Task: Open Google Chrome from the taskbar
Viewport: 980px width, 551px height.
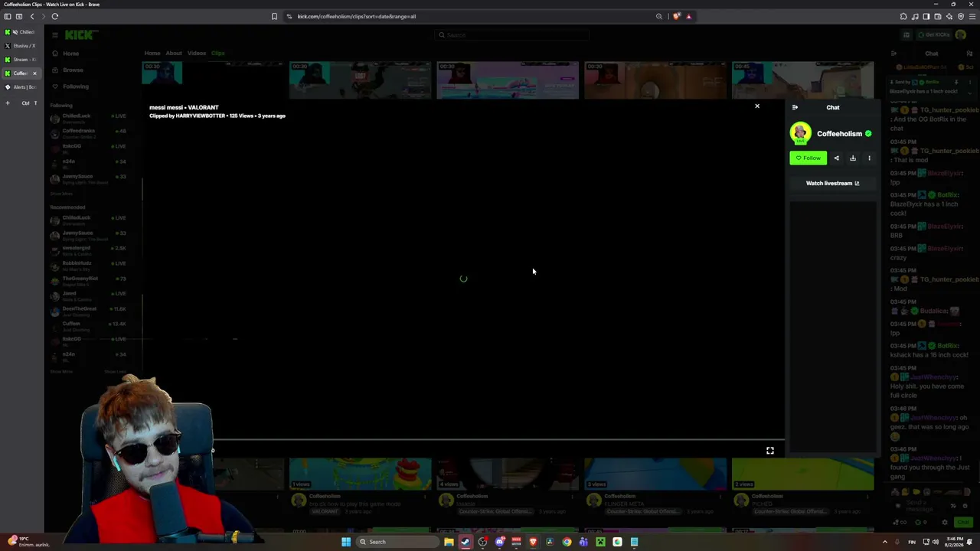Action: point(567,542)
